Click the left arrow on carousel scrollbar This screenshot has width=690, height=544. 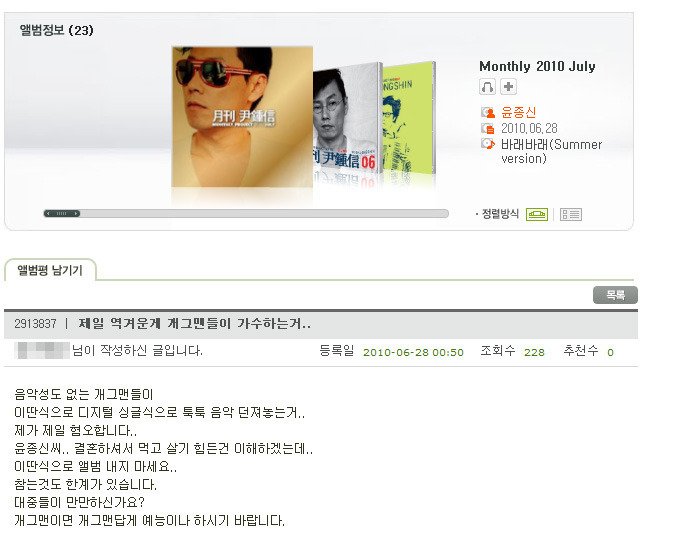click(x=48, y=213)
